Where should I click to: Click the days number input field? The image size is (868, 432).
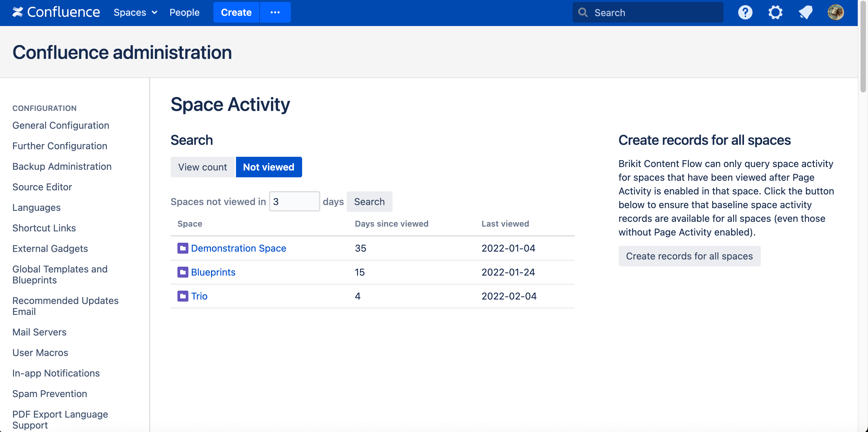click(294, 202)
